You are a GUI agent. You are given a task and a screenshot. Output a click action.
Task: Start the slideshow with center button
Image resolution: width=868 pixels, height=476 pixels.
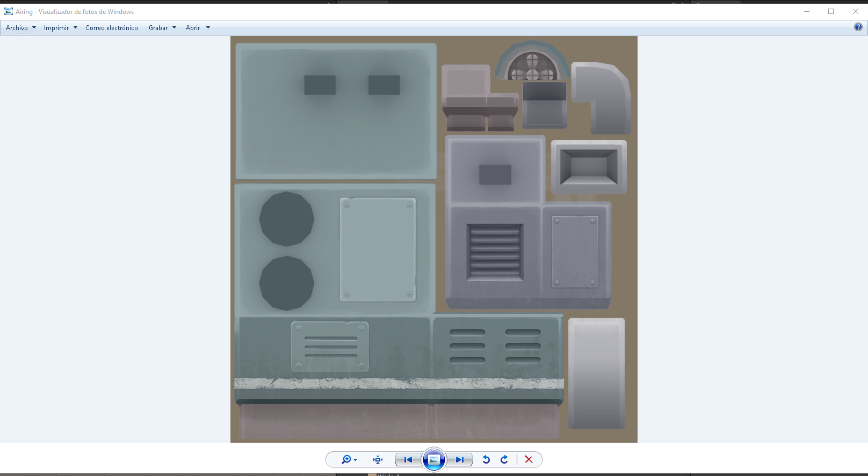click(434, 459)
